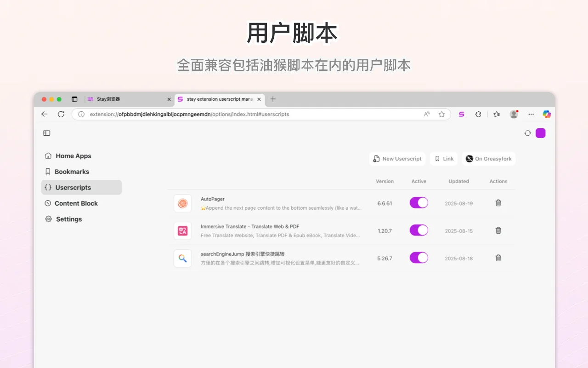Click the Stay extension icon in browser toolbar
Image resolution: width=588 pixels, height=368 pixels.
click(461, 114)
